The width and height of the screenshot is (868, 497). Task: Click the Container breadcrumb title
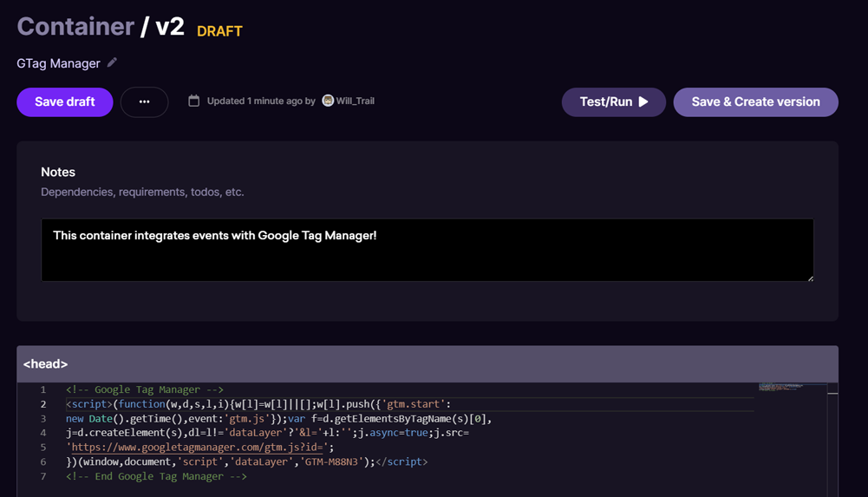click(75, 27)
